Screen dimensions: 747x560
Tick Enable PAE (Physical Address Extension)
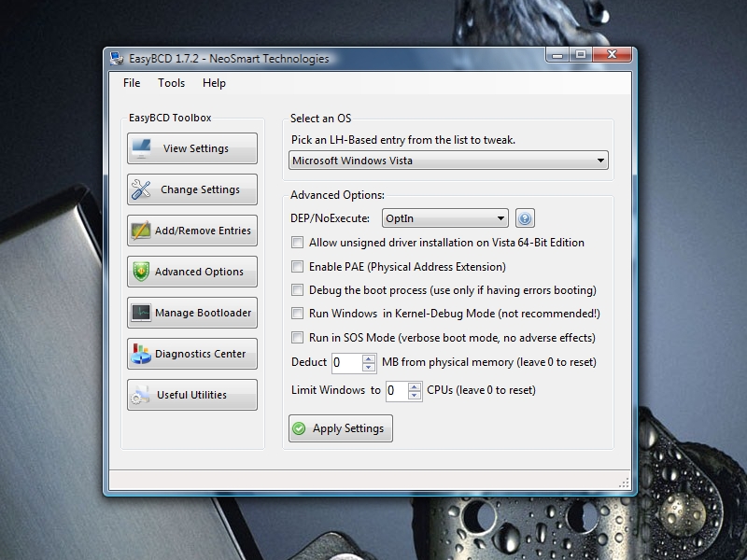click(x=297, y=266)
